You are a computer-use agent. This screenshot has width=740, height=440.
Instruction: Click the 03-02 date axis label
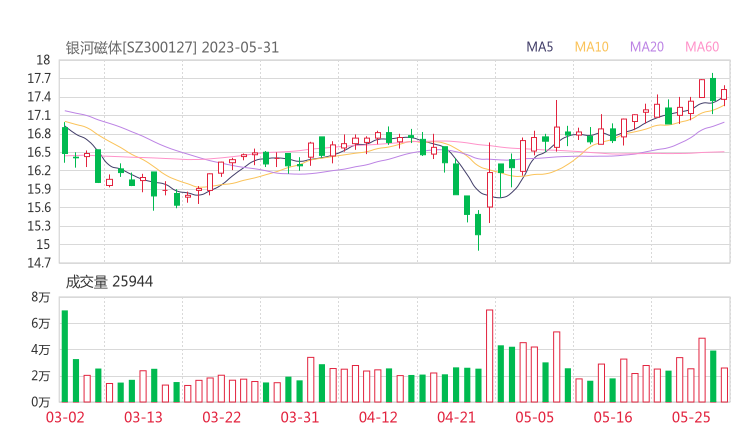[x=65, y=417]
